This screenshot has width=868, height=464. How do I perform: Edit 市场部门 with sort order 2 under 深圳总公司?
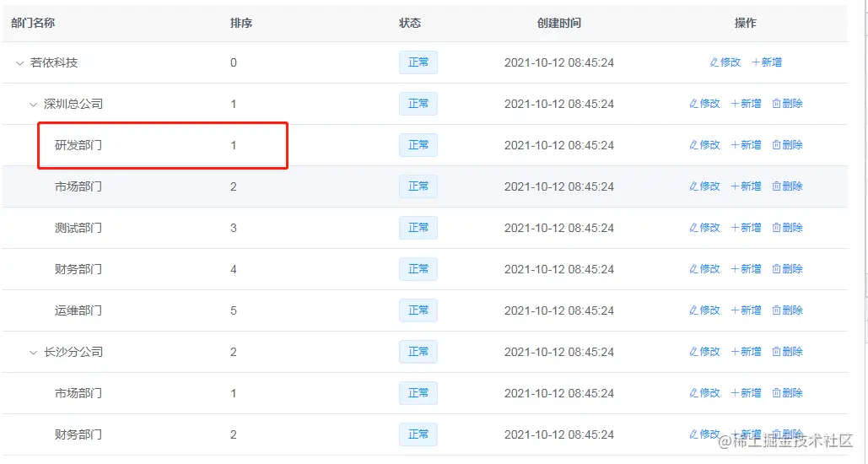pyautogui.click(x=704, y=186)
